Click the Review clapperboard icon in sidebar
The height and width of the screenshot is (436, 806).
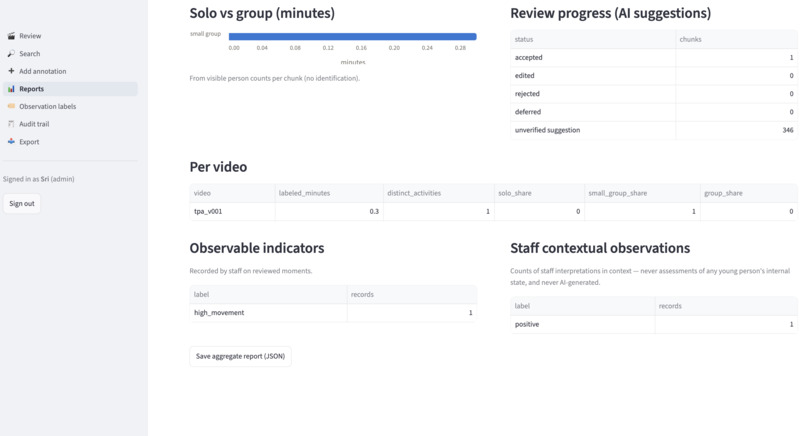(x=11, y=36)
